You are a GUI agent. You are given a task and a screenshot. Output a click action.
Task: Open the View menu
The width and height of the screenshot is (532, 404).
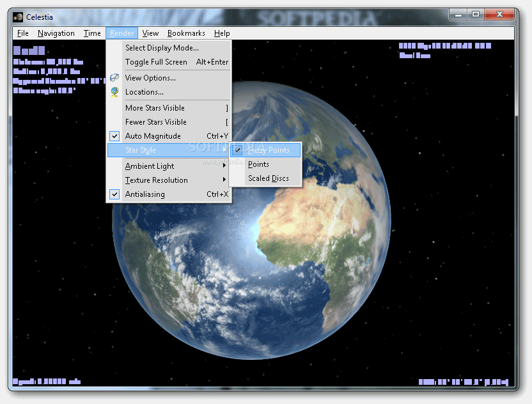150,33
